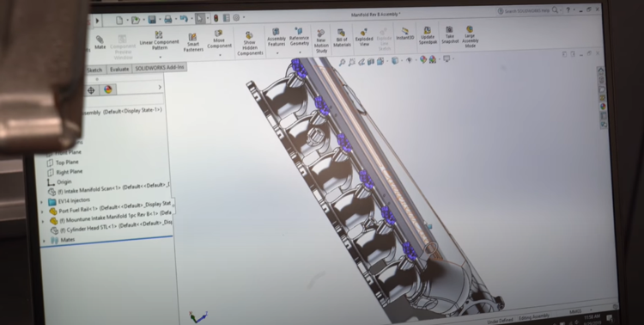Open Bill of Materials
The image size is (644, 325).
pos(341,38)
